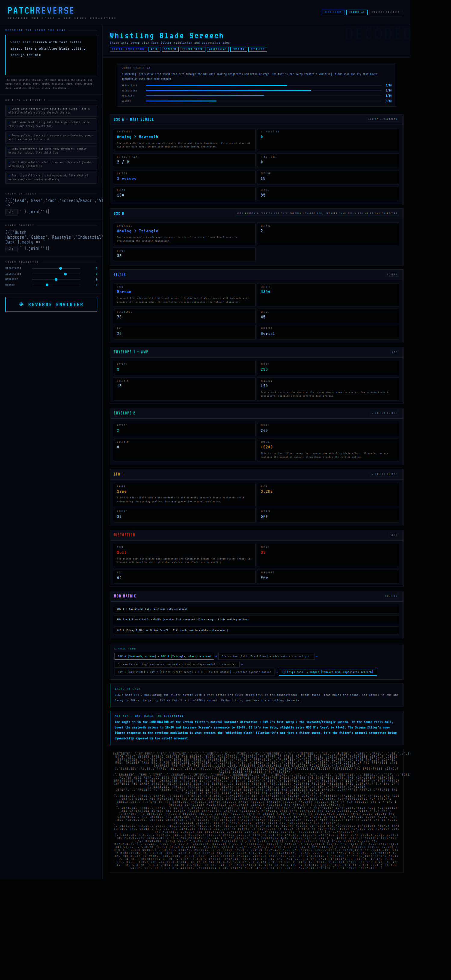Screen dimensions: 451x980
Task: Click the OSC B section header
Action: click(256, 213)
